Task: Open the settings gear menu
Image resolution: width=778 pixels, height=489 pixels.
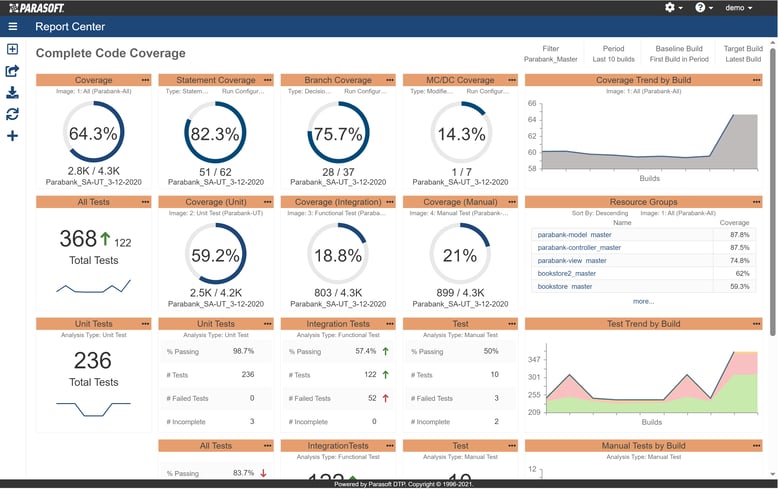Action: (x=673, y=7)
